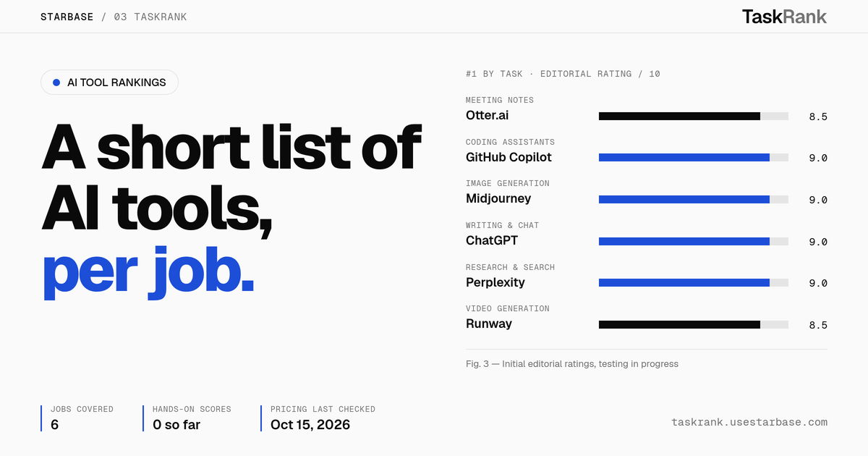This screenshot has height=456, width=868.
Task: Open the TaskRank logo
Action: [x=784, y=17]
